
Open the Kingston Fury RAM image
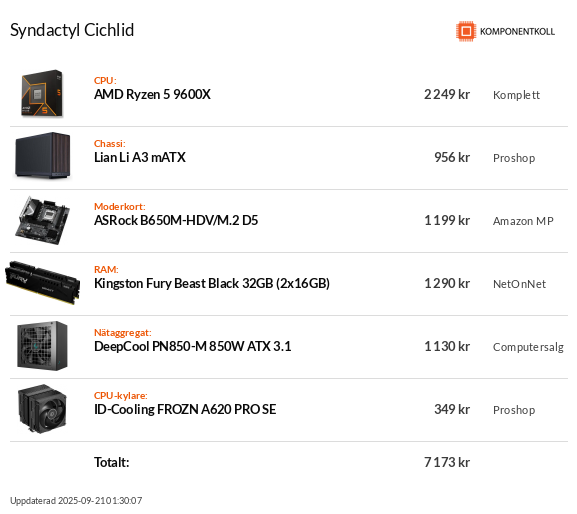42,283
